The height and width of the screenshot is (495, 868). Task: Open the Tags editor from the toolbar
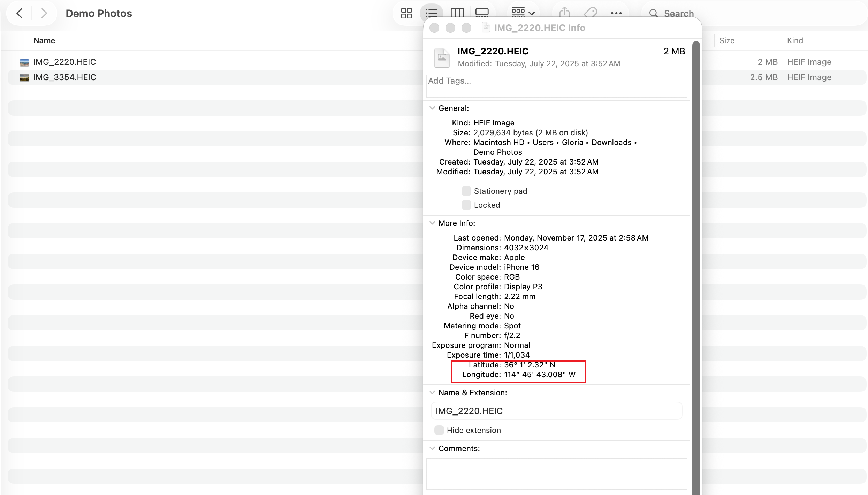tap(591, 13)
